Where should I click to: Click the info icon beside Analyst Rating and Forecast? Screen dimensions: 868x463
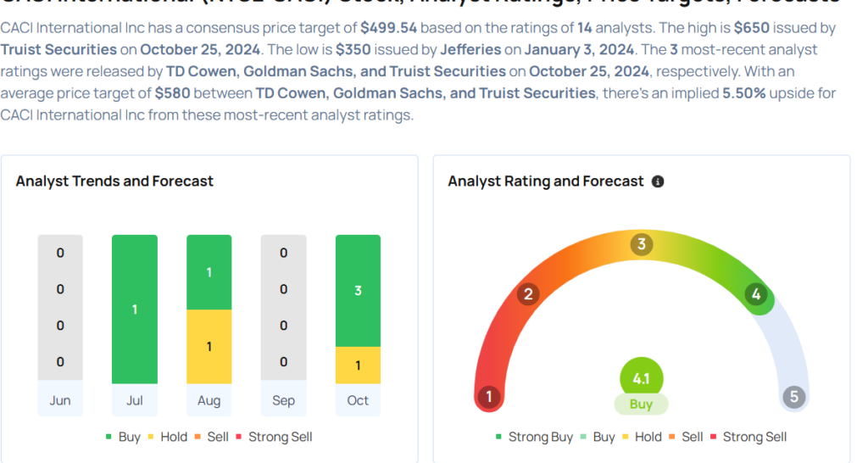pos(658,181)
